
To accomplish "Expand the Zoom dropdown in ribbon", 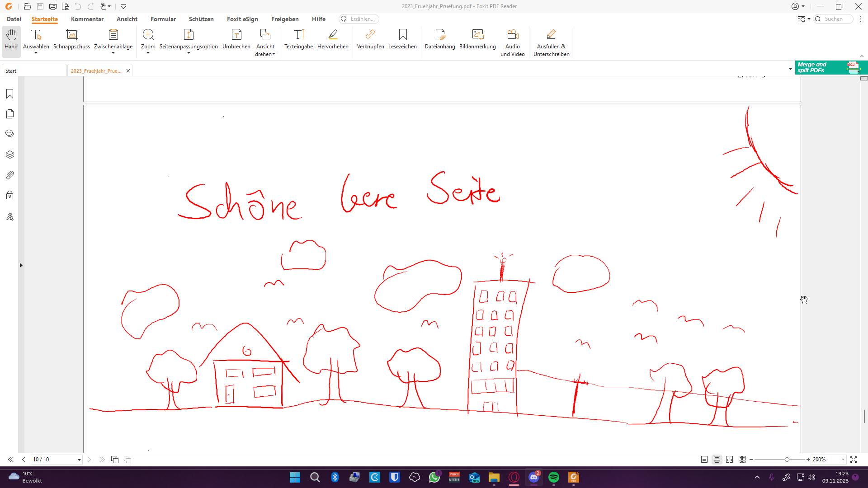I will 148,53.
